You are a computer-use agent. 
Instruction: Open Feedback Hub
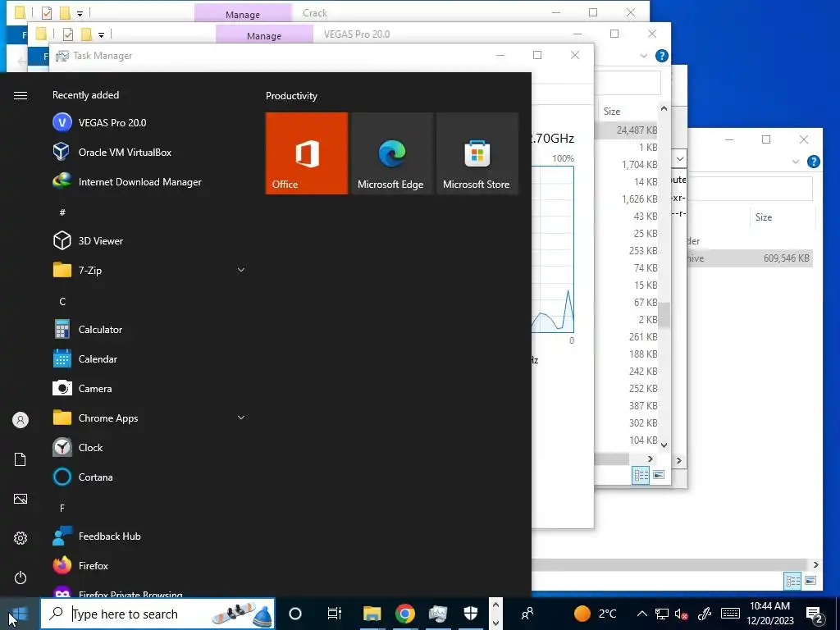tap(97, 536)
